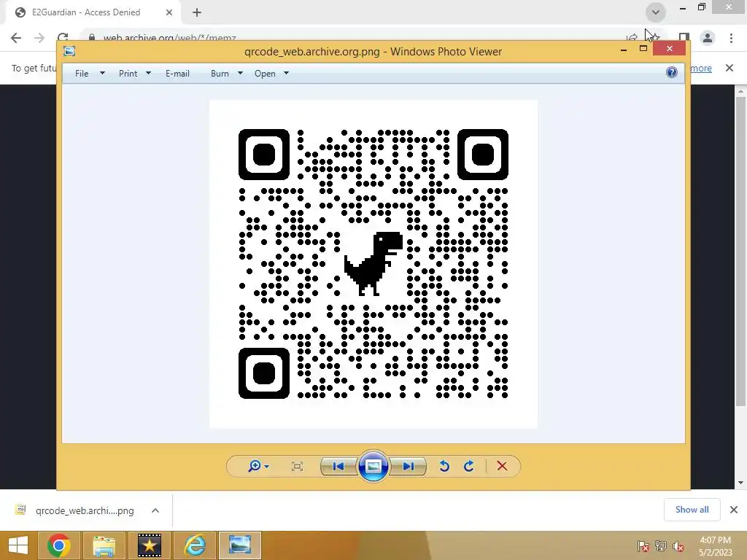Click E-mail in Photo Viewer toolbar
This screenshot has height=560, width=747.
[x=178, y=74]
